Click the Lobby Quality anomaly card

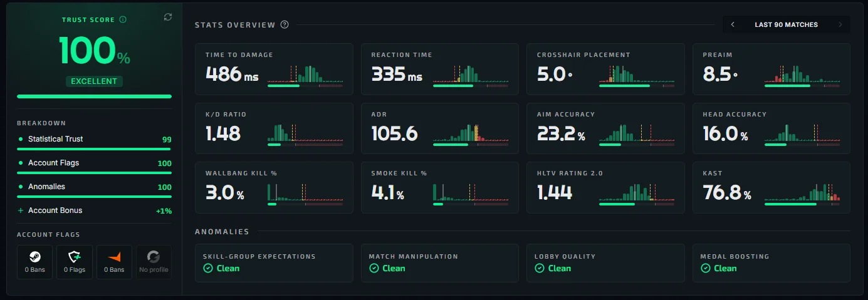(605, 262)
